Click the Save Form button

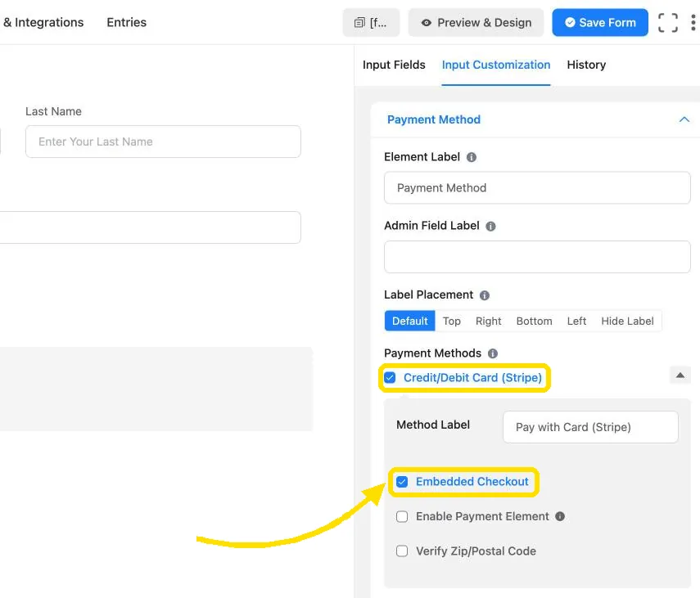[x=600, y=22]
